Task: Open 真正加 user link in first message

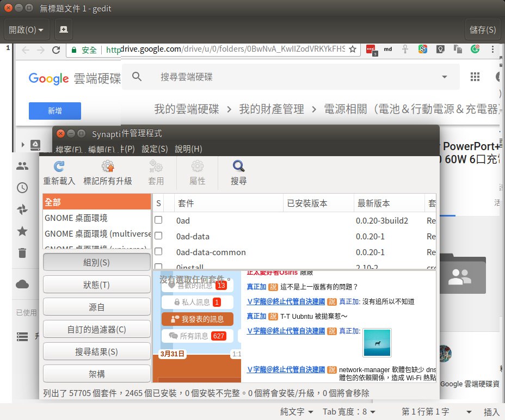Action: pyautogui.click(x=256, y=287)
